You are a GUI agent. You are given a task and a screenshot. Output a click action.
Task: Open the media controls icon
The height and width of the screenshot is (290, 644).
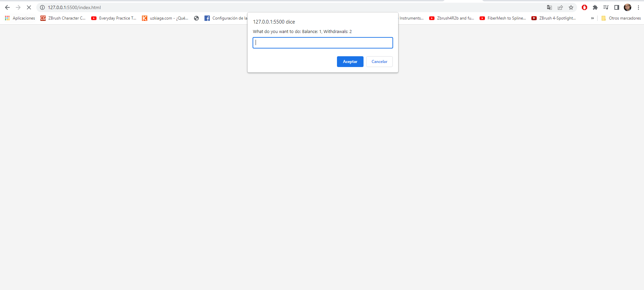606,7
